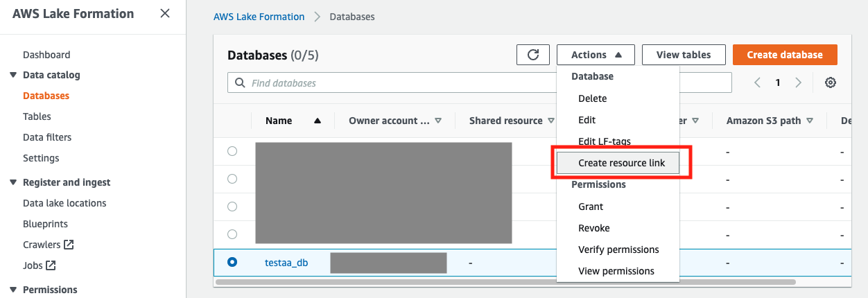Open table preferences gear icon
The height and width of the screenshot is (298, 868).
click(831, 82)
